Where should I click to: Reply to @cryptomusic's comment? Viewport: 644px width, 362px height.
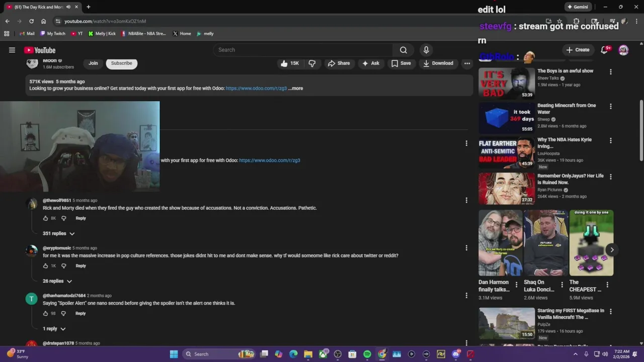[x=80, y=266]
